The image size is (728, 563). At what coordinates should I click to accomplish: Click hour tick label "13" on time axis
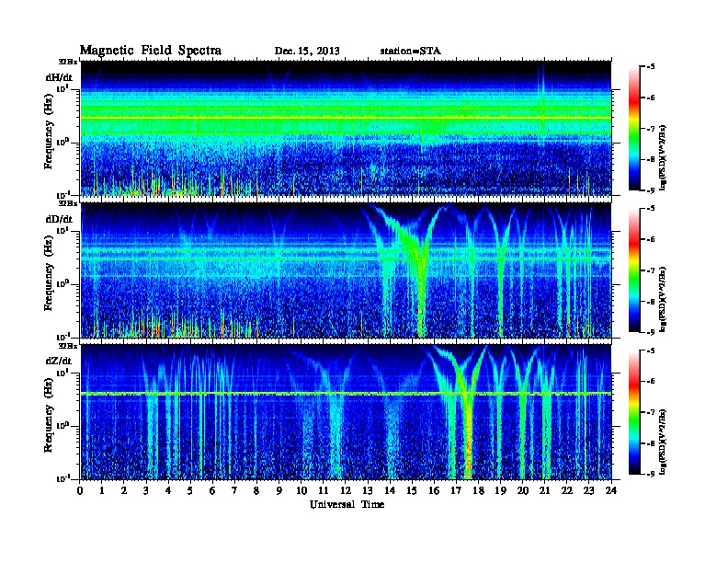(x=368, y=491)
